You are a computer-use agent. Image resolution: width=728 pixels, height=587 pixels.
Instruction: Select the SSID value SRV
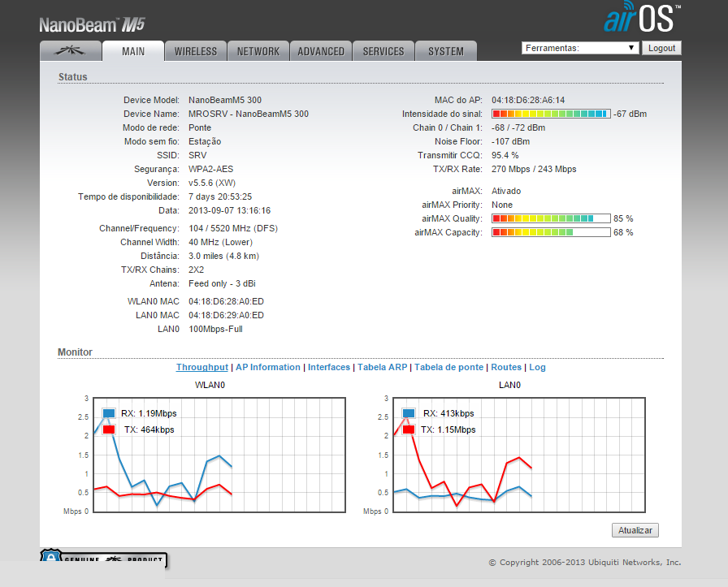(x=197, y=155)
